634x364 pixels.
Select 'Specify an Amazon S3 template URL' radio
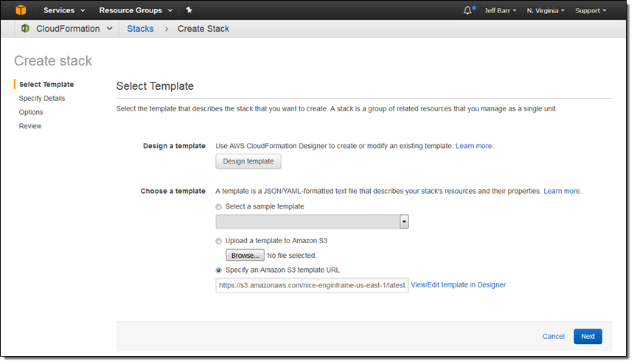pos(219,270)
